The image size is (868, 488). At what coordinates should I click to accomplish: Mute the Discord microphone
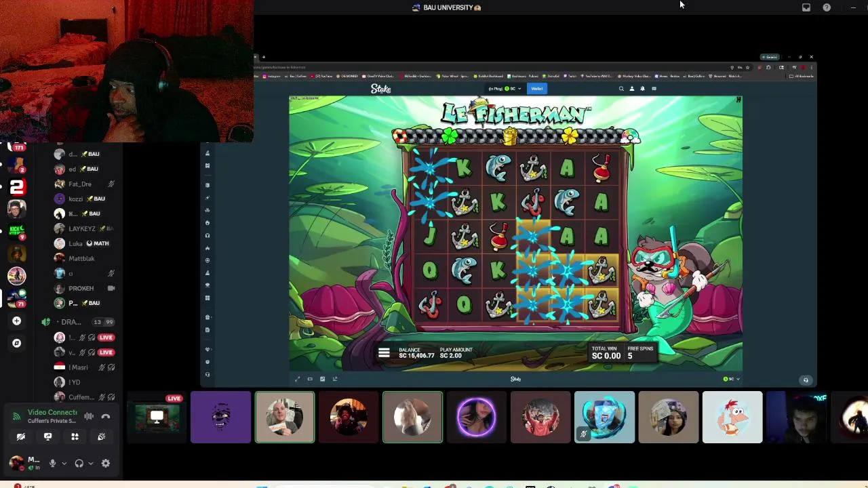pos(52,464)
